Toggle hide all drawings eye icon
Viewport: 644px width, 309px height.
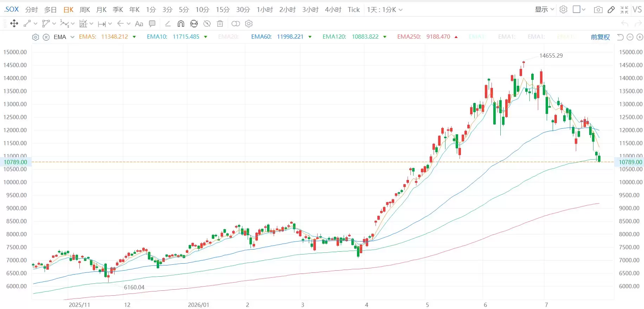[x=207, y=24]
